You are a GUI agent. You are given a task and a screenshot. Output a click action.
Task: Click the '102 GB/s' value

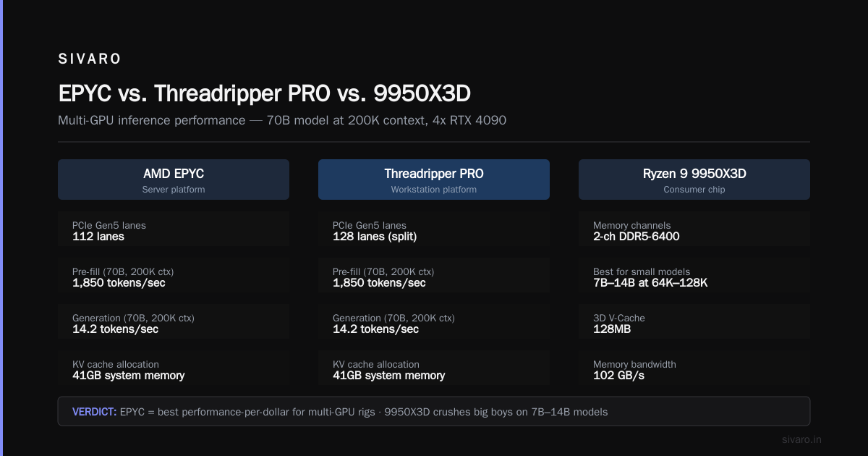(x=618, y=376)
